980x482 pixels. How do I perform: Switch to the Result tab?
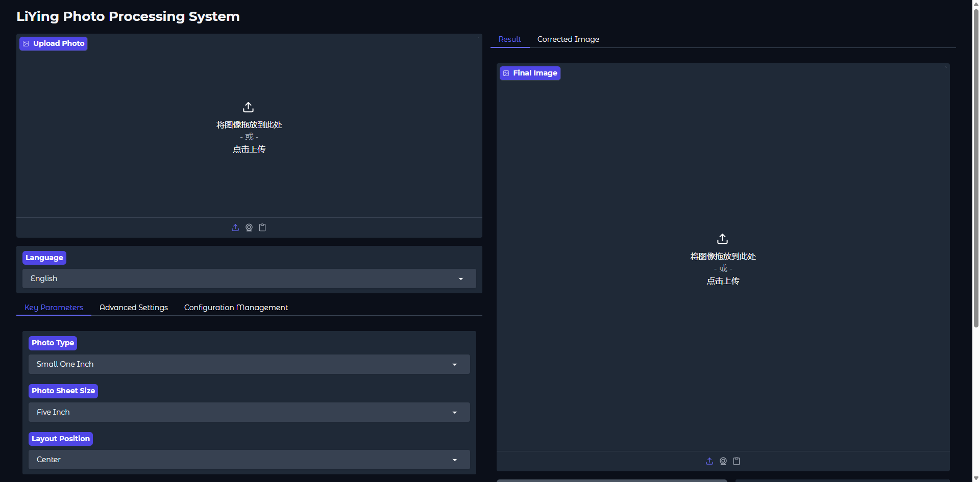point(510,39)
